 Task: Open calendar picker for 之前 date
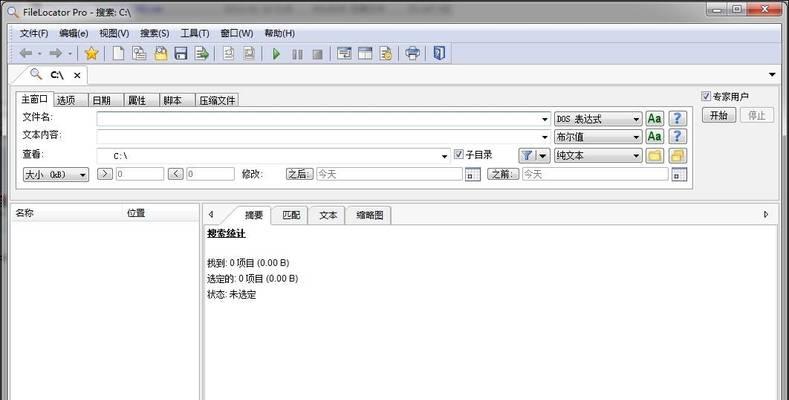coord(679,175)
